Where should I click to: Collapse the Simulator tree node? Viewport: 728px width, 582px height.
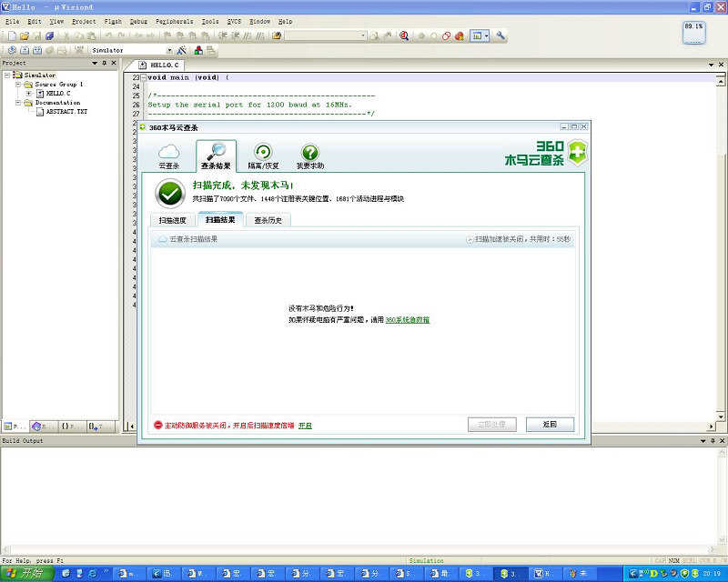(x=7, y=75)
